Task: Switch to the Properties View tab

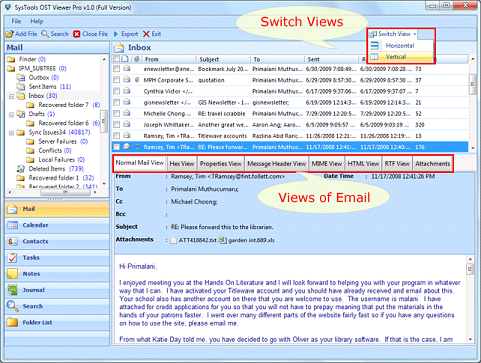Action: pyautogui.click(x=221, y=164)
